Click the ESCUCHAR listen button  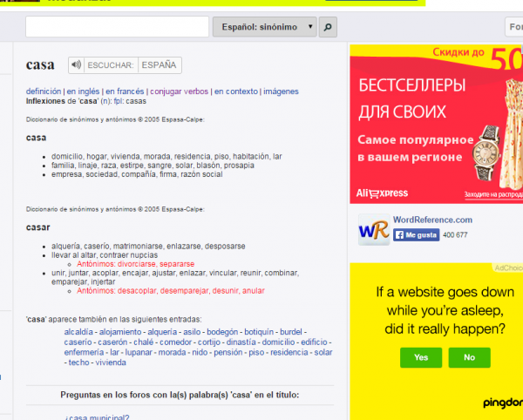coord(111,65)
